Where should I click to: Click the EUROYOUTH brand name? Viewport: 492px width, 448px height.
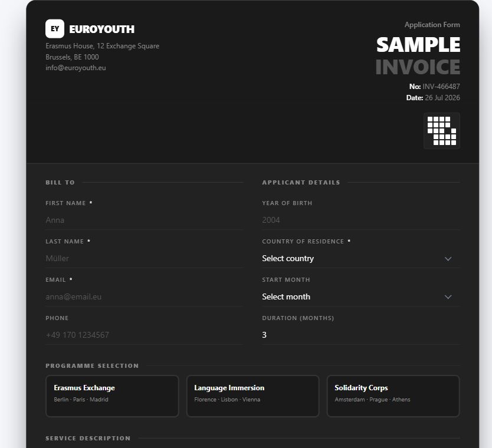pos(101,29)
